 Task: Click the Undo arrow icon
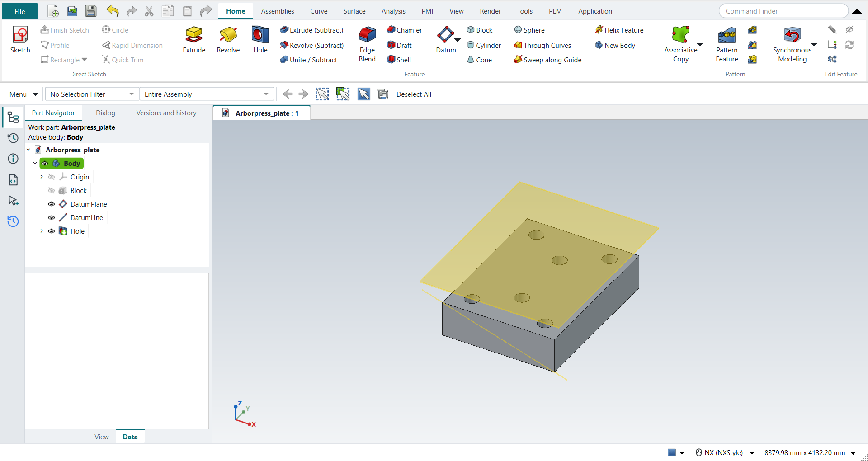click(113, 11)
